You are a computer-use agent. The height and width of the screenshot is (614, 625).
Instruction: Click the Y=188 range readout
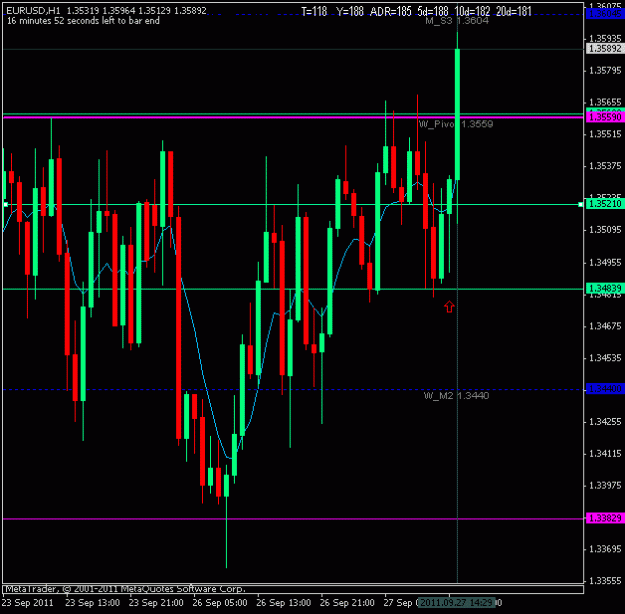coord(350,11)
